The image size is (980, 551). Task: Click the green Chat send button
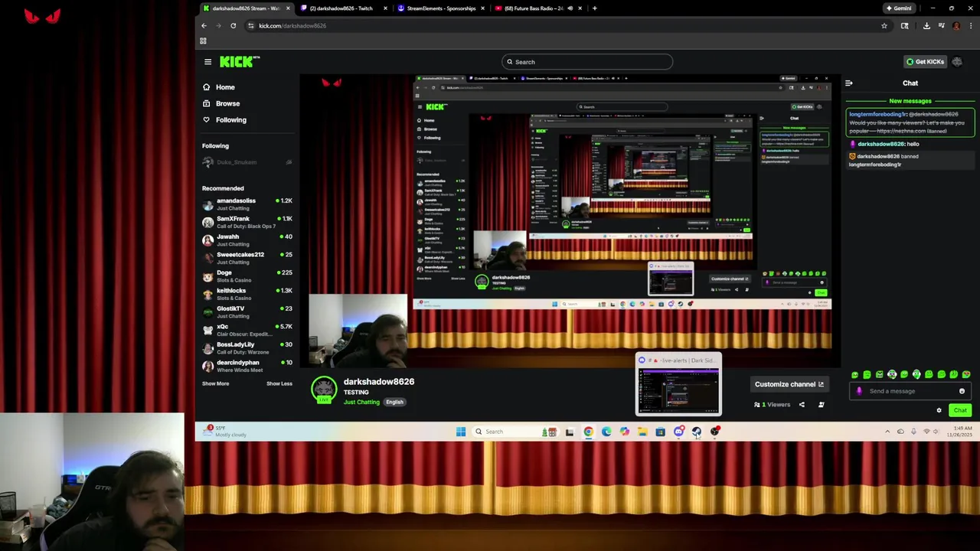coord(960,410)
